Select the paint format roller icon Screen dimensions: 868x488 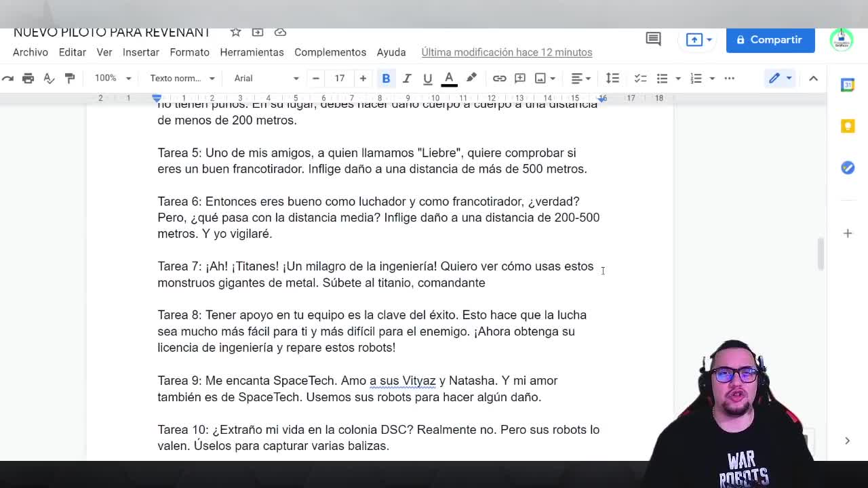(x=70, y=79)
